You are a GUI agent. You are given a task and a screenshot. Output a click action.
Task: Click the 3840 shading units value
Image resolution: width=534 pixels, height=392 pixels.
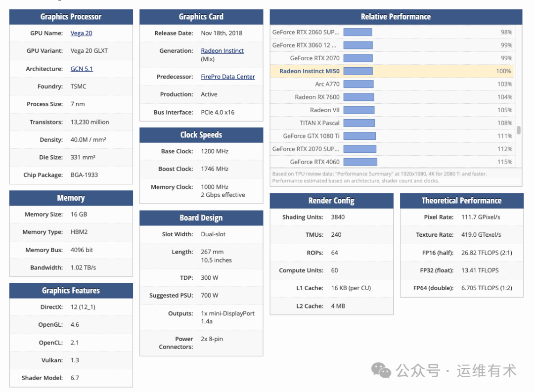pos(338,217)
